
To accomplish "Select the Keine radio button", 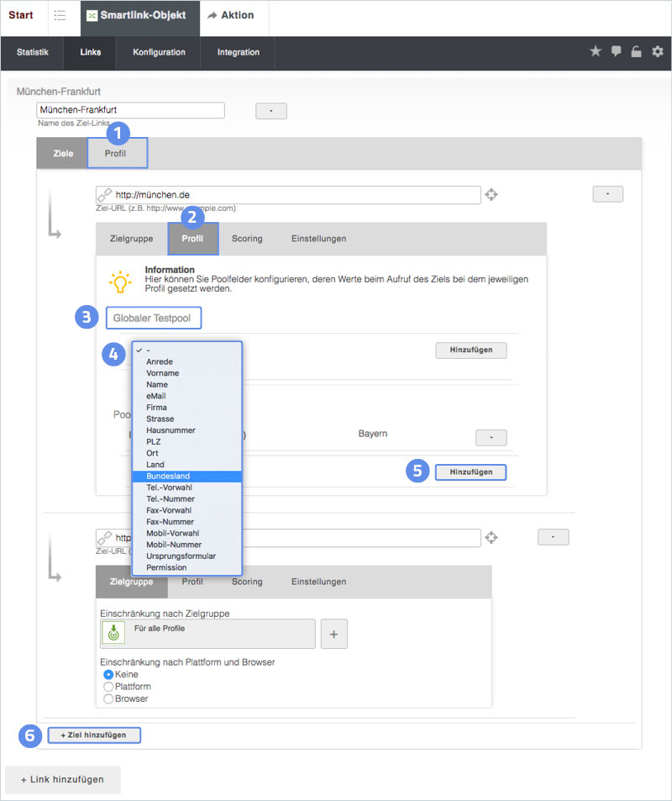I will pos(108,674).
